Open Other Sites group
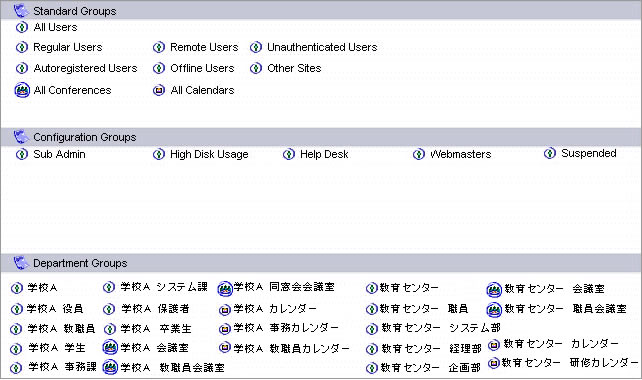The width and height of the screenshot is (642, 380). tap(294, 68)
